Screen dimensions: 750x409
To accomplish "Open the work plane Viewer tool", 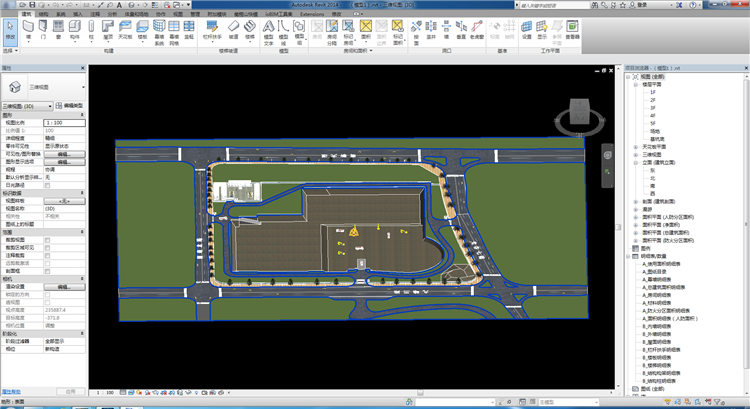I will (572, 28).
